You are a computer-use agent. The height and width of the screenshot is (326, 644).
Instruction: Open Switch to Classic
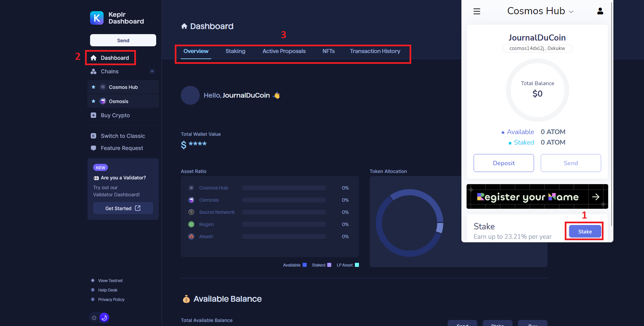pyautogui.click(x=123, y=136)
